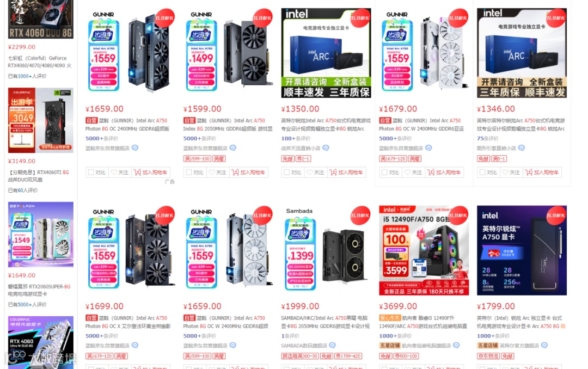588x369 pixels.
Task: Click chat icon beside 战斧天选直销小店
Action: tap(326, 147)
